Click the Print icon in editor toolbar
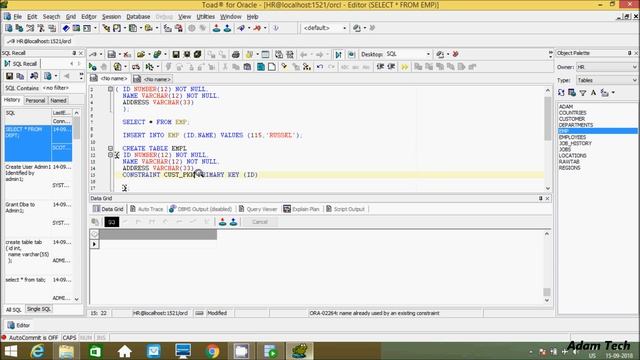640x360 pixels. (236, 54)
